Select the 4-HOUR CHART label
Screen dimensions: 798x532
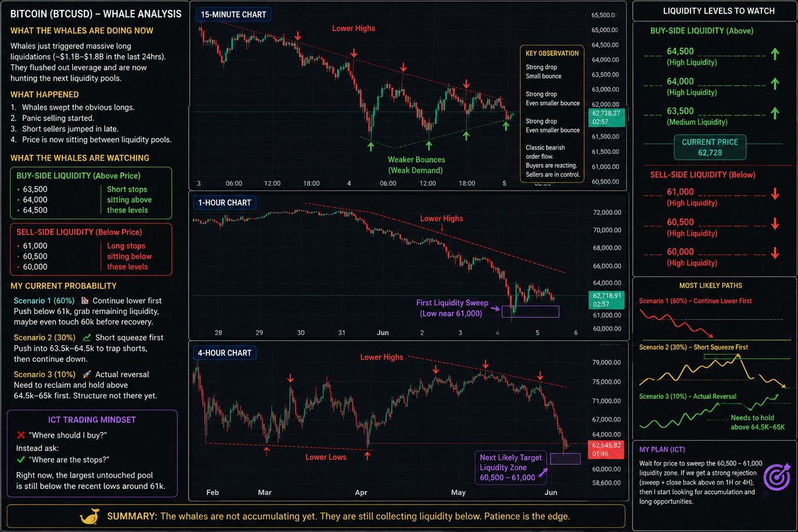(225, 353)
